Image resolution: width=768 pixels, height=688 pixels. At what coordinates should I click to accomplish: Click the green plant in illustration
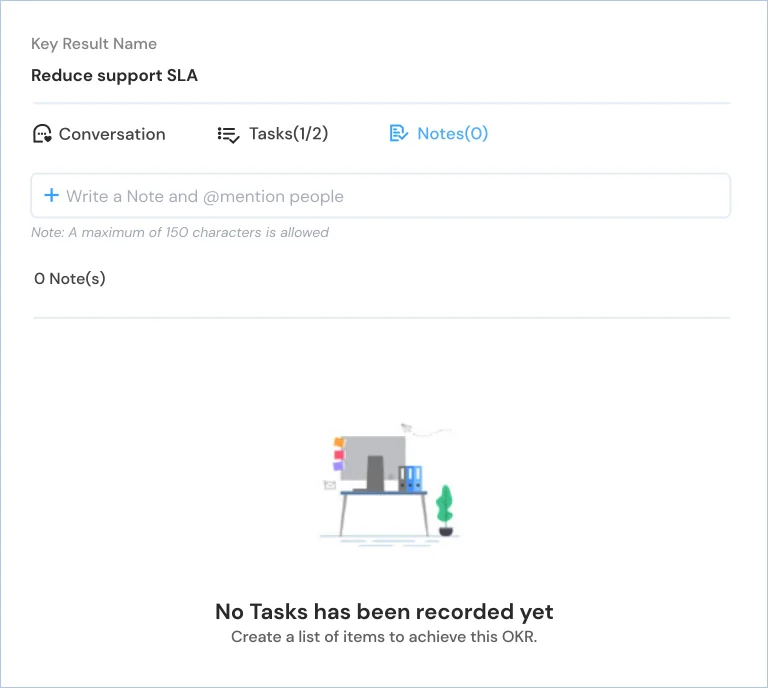(445, 510)
